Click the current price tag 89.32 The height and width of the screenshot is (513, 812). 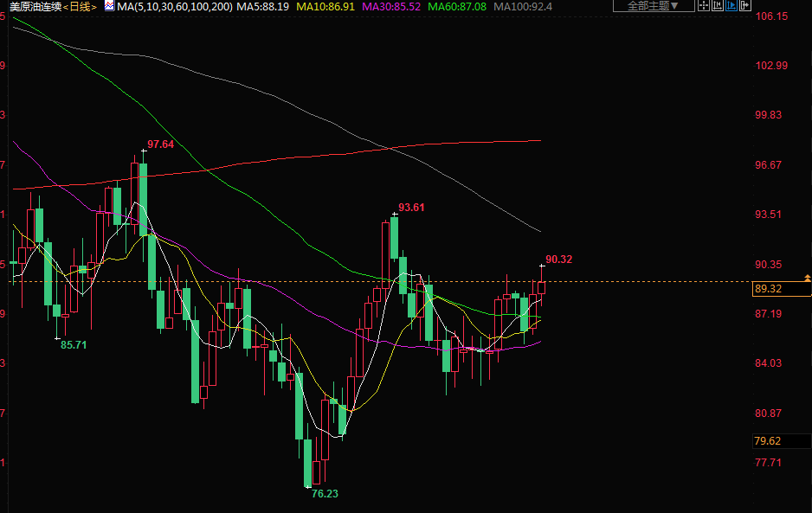coord(769,289)
